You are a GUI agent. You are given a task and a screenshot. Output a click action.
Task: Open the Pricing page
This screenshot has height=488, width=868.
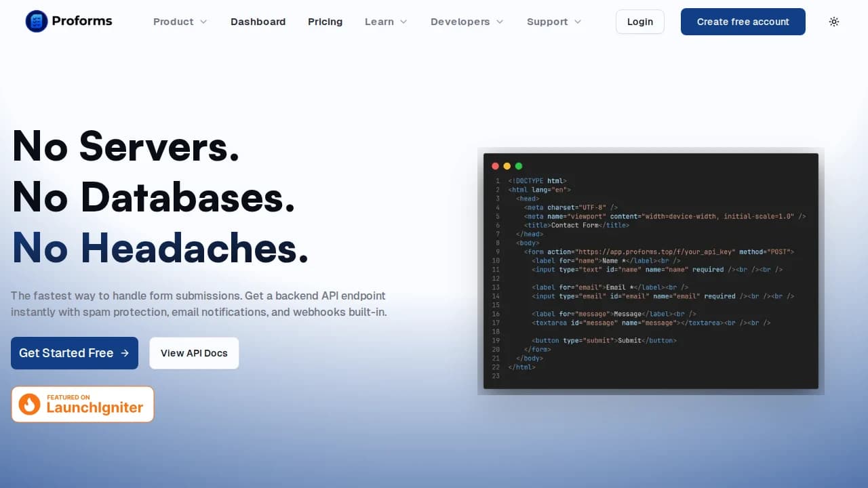point(325,22)
